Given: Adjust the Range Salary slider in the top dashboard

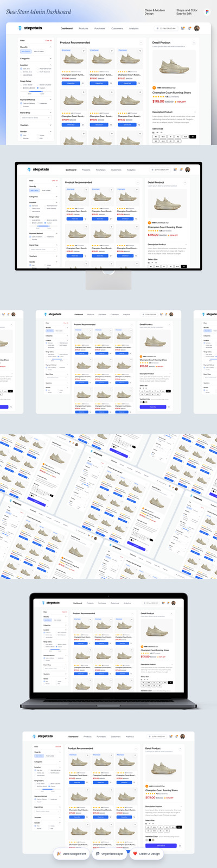Looking at the screenshot, I should (36, 91).
